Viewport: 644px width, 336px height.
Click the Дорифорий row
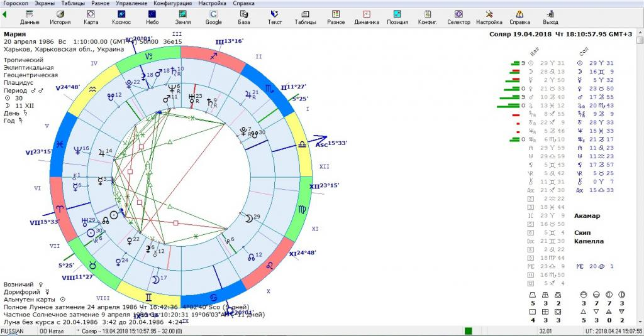pos(26,292)
